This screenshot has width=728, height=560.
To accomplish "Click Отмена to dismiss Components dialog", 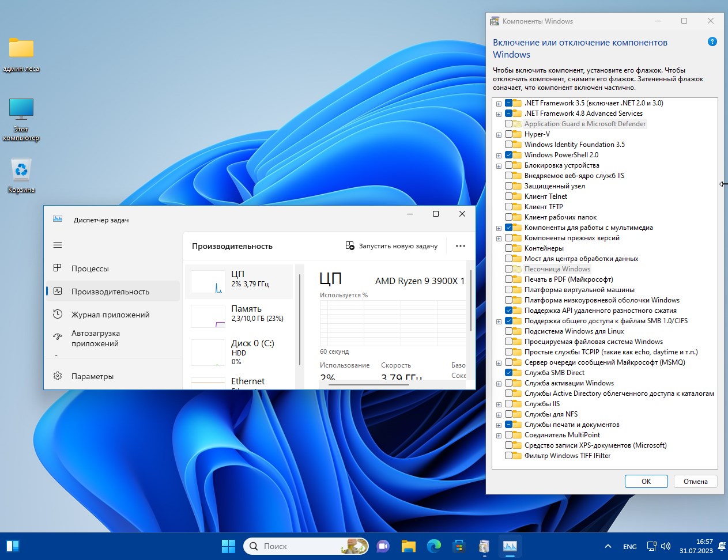I will (x=695, y=481).
